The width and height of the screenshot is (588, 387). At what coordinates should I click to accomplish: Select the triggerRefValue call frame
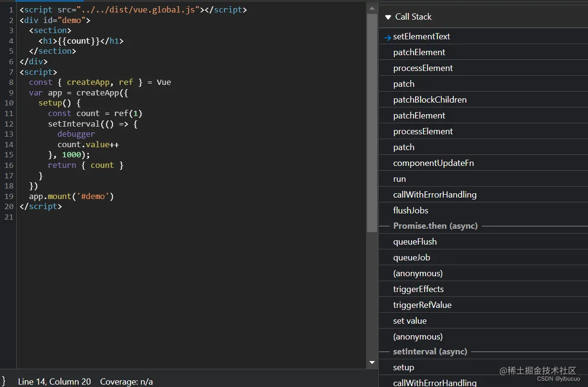(x=484, y=305)
